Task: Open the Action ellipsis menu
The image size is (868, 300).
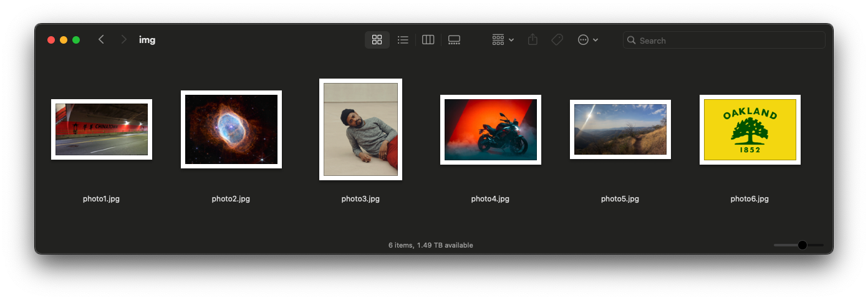Action: (x=587, y=40)
